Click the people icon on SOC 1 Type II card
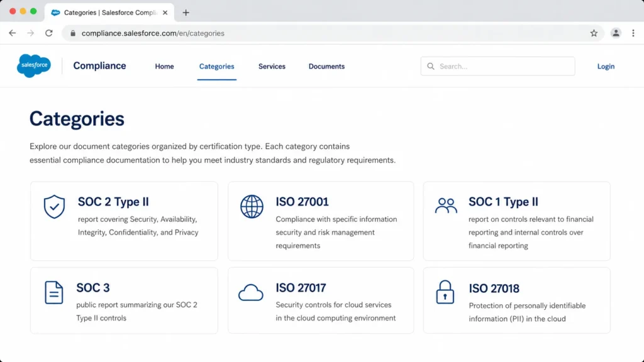644x362 pixels. (x=446, y=206)
